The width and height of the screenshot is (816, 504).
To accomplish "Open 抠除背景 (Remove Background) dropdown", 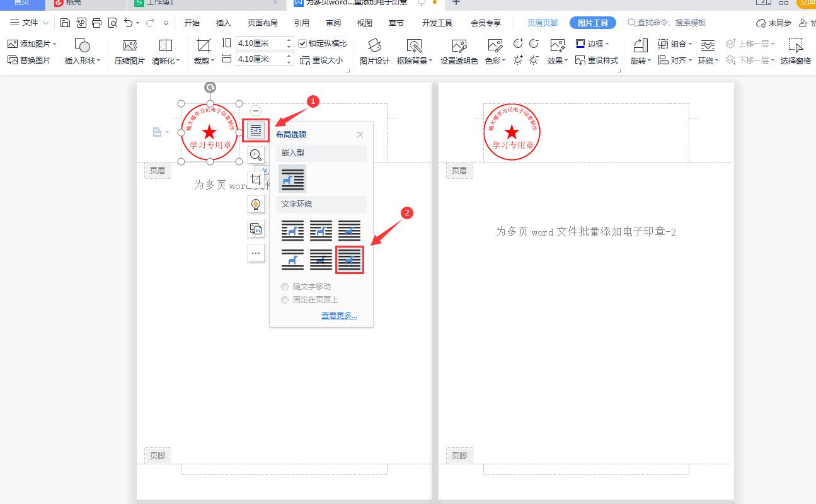I will [x=415, y=52].
